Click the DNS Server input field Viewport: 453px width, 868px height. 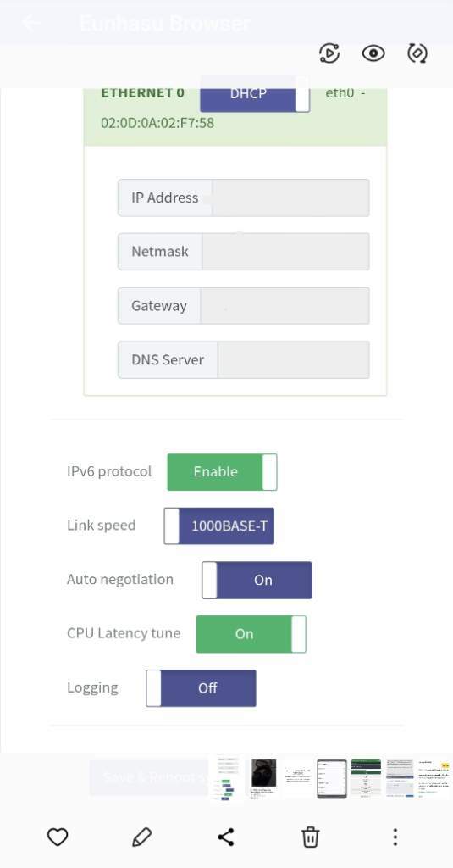pyautogui.click(x=294, y=359)
